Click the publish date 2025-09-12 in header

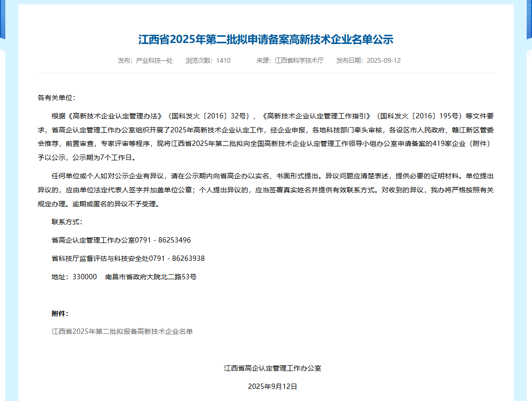pyautogui.click(x=383, y=60)
